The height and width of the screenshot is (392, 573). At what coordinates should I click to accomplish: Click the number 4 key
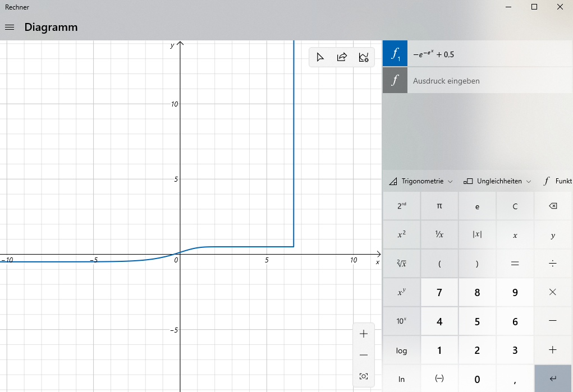[x=439, y=321]
